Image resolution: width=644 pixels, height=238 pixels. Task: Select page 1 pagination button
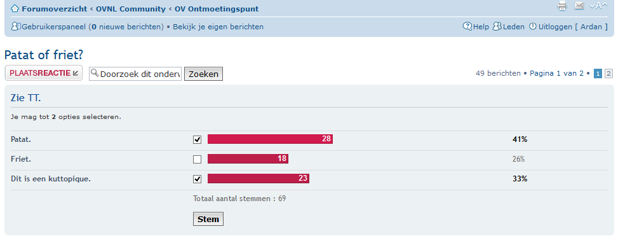[598, 74]
